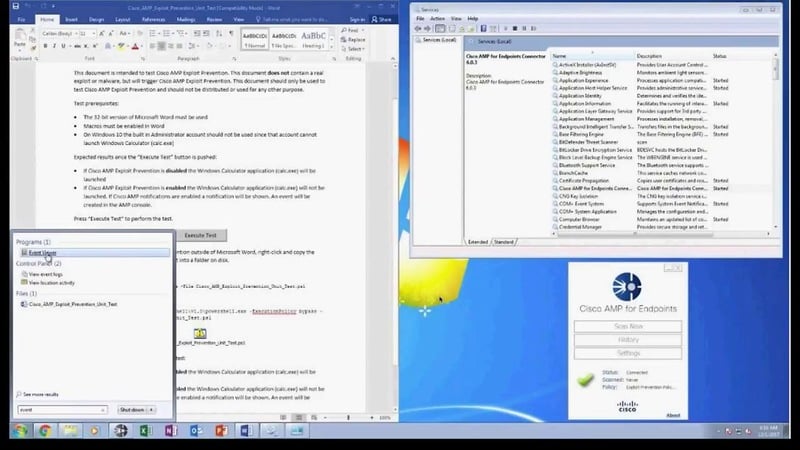Click the Execute Test button in document
This screenshot has height=450, width=800.
click(201, 235)
